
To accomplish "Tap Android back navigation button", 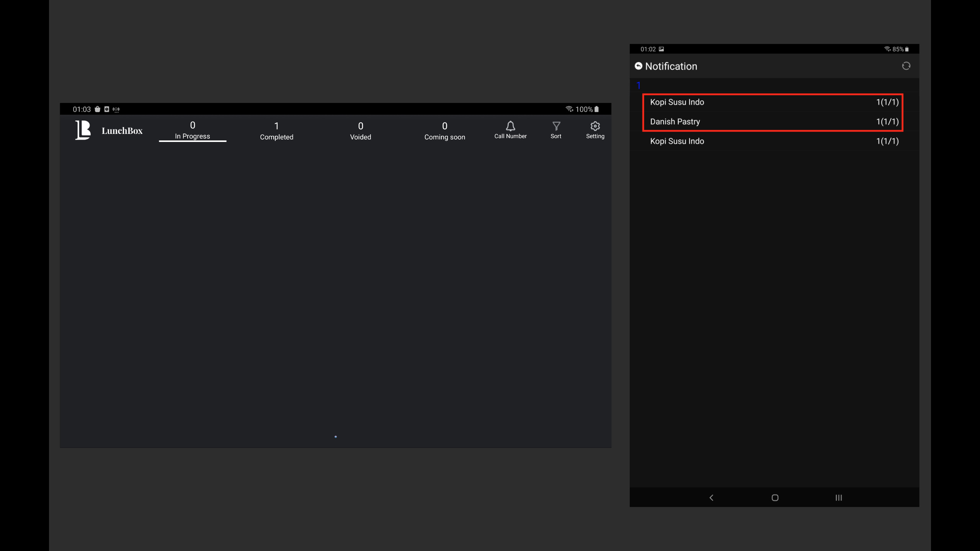I will (x=711, y=497).
